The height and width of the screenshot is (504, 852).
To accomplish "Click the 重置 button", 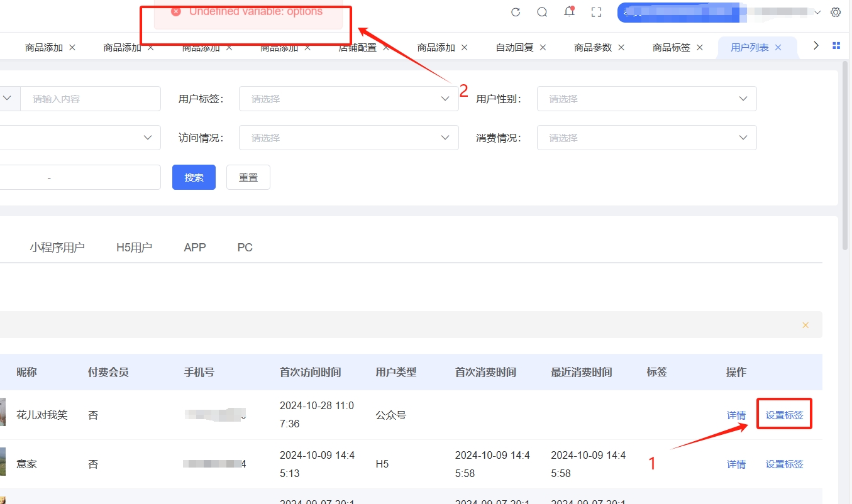I will click(248, 177).
